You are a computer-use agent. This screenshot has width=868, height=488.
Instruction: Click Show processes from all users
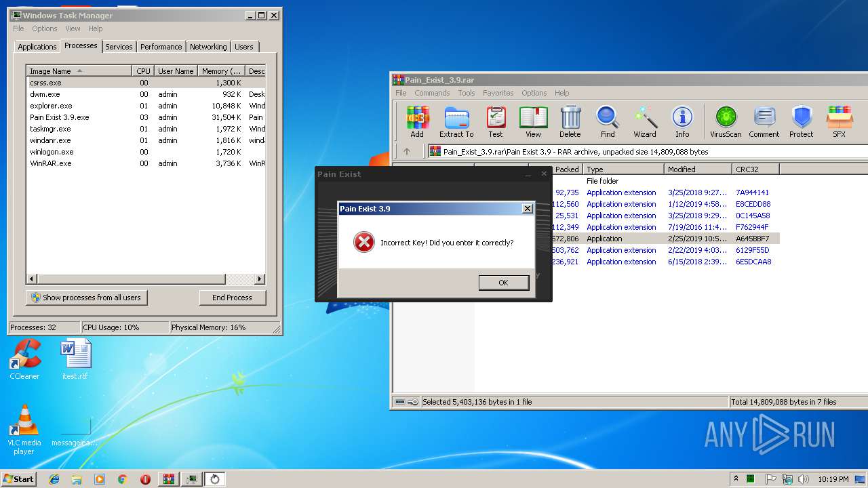(x=87, y=298)
